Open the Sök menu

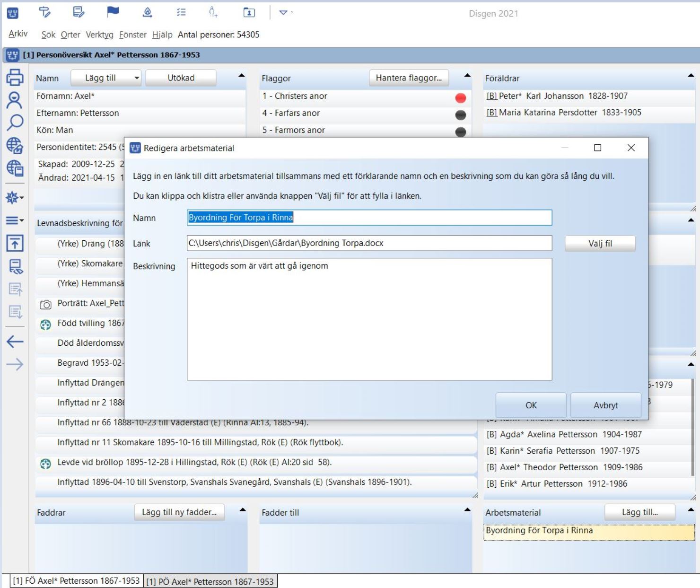pos(48,35)
